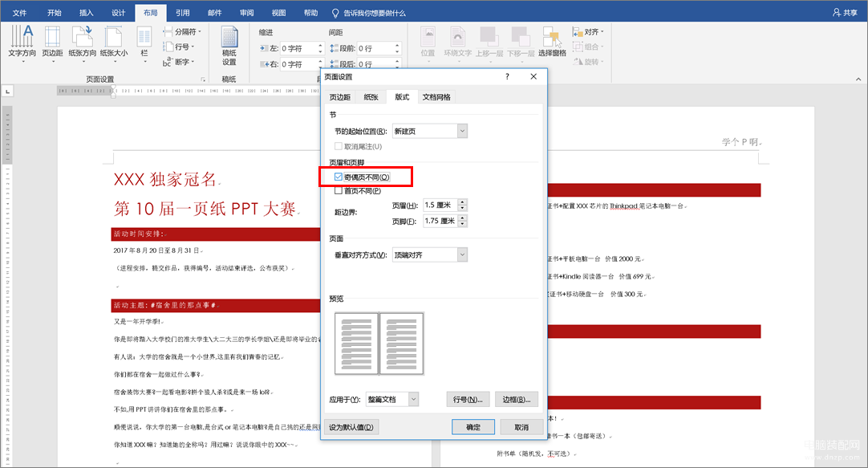This screenshot has height=468, width=868.
Task: Toggle the 首页不同 checkbox
Action: pos(339,190)
